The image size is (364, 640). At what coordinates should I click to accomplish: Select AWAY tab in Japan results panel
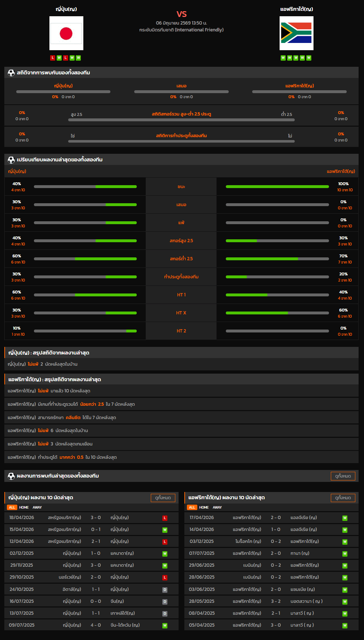tap(37, 508)
